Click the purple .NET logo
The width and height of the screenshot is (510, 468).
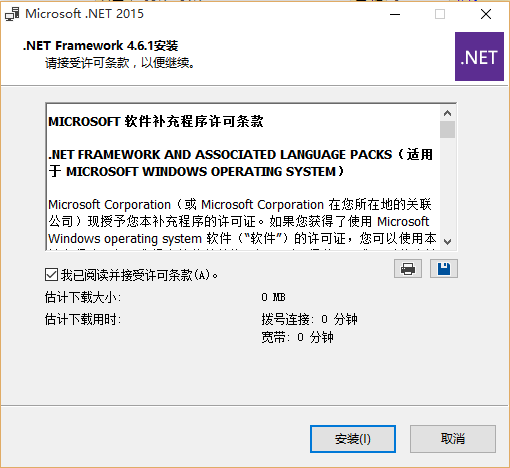coord(479,57)
